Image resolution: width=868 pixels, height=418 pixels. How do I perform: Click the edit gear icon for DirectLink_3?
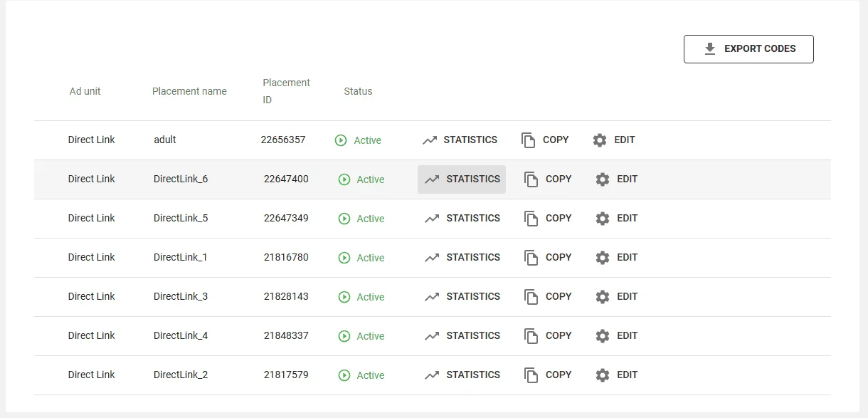pyautogui.click(x=603, y=297)
